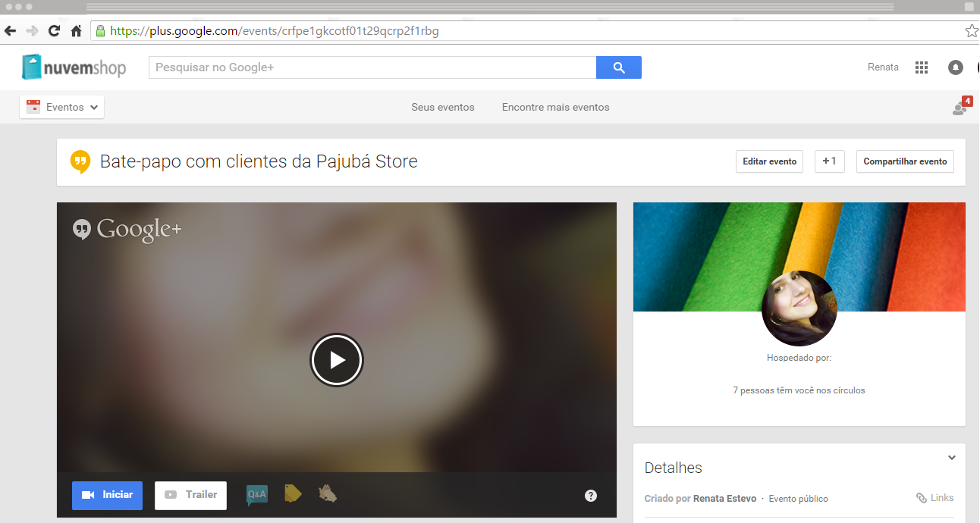Select the browser address bar URL
Screen dimensions: 980x523
[275, 31]
